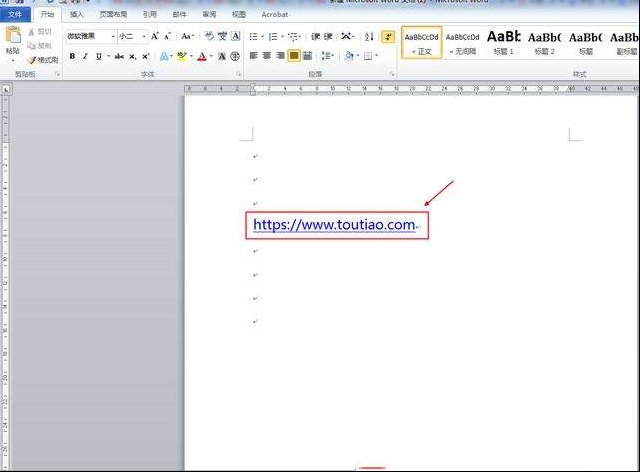Switch to the View (视图) tab

239,14
